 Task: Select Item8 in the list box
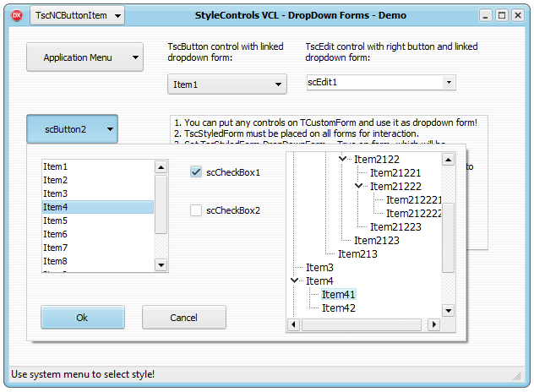(98, 261)
